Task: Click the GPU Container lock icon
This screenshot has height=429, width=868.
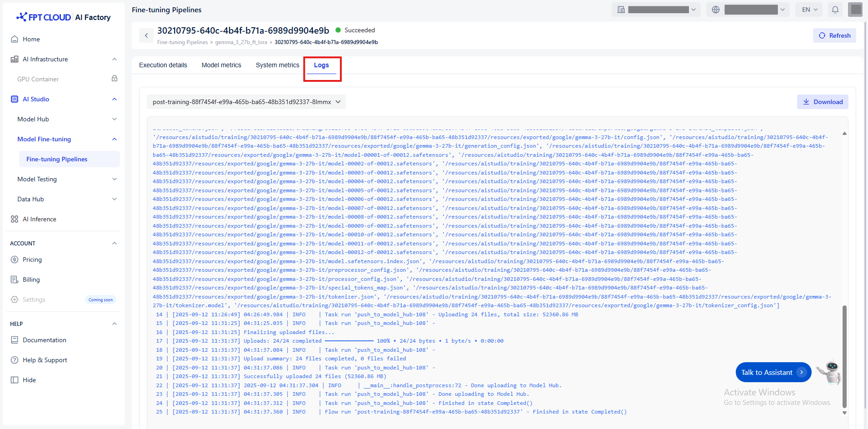Action: (x=115, y=79)
